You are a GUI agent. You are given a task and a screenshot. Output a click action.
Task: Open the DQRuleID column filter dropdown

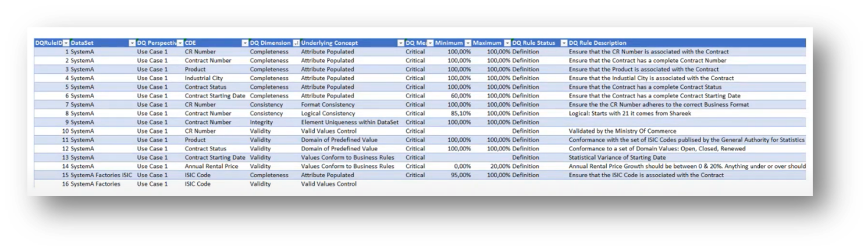[66, 43]
